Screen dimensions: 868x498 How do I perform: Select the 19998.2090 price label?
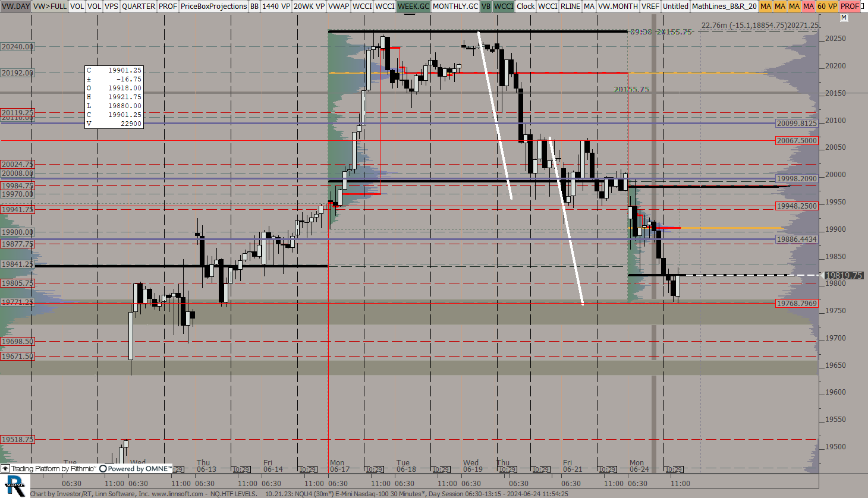coord(797,178)
